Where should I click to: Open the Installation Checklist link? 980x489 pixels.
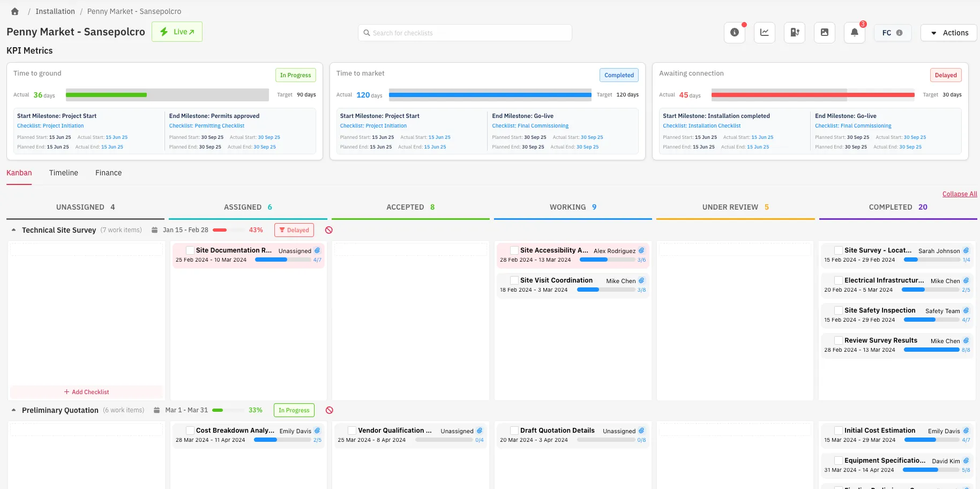click(x=702, y=126)
